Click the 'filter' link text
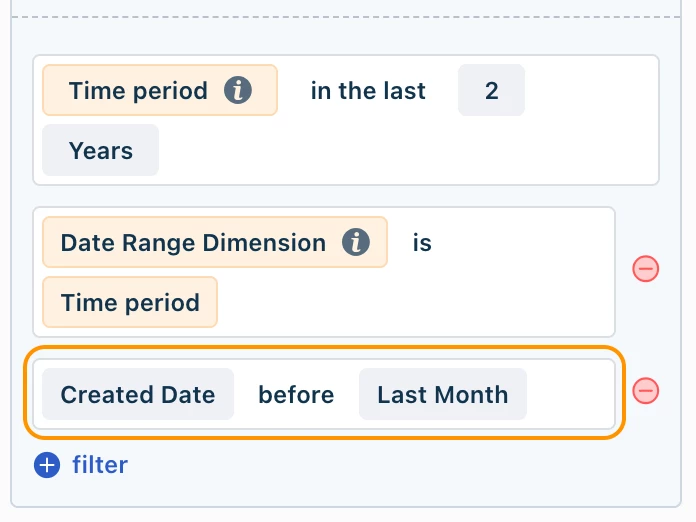This screenshot has height=522, width=696. click(x=100, y=465)
